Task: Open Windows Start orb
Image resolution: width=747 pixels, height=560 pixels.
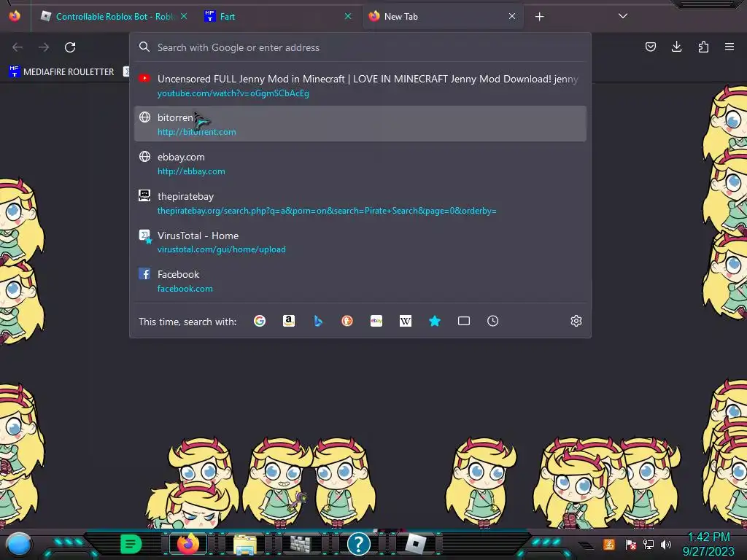Action: [x=19, y=544]
